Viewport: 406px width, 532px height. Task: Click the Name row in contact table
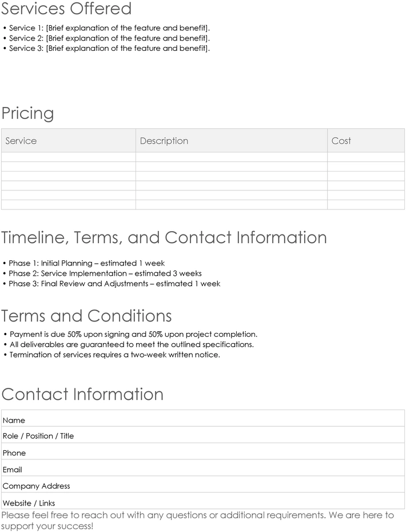pos(203,418)
